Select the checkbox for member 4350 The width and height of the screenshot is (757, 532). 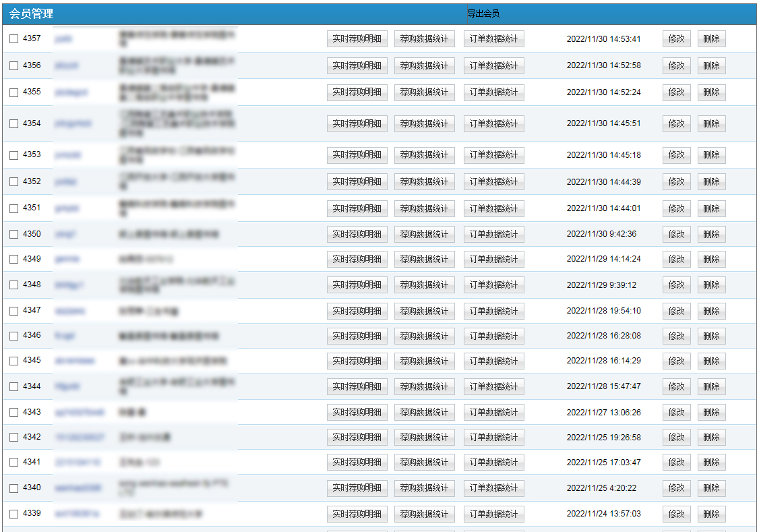pyautogui.click(x=13, y=235)
